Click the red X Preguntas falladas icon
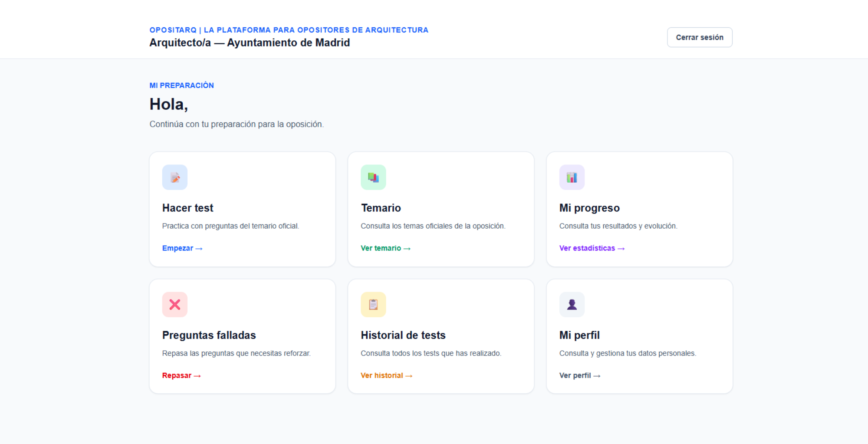Image resolution: width=868 pixels, height=444 pixels. point(175,304)
